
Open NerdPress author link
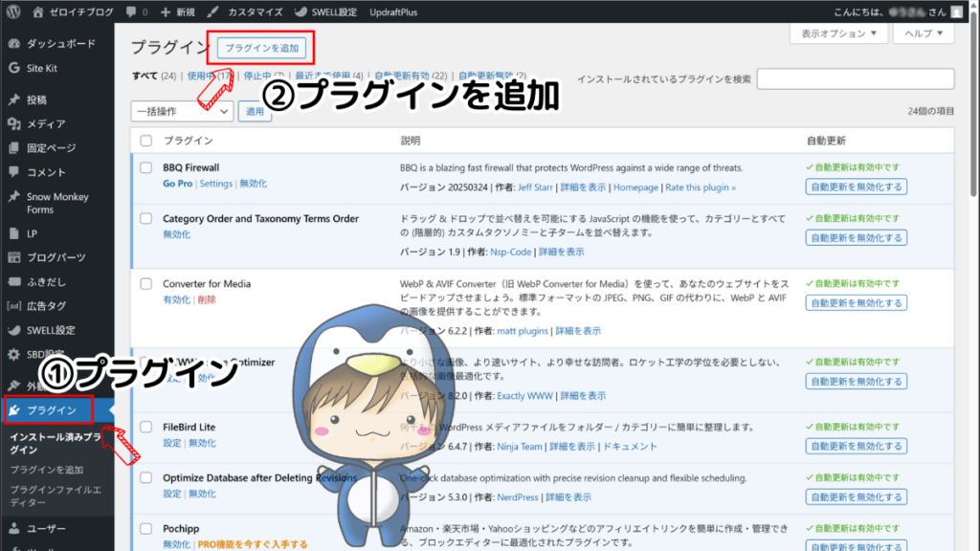pos(518,497)
